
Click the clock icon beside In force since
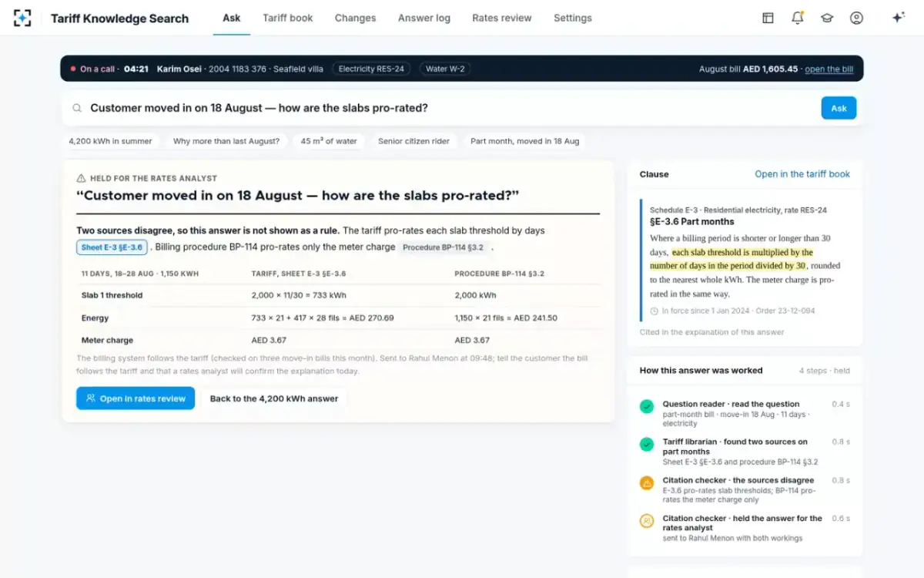point(654,311)
